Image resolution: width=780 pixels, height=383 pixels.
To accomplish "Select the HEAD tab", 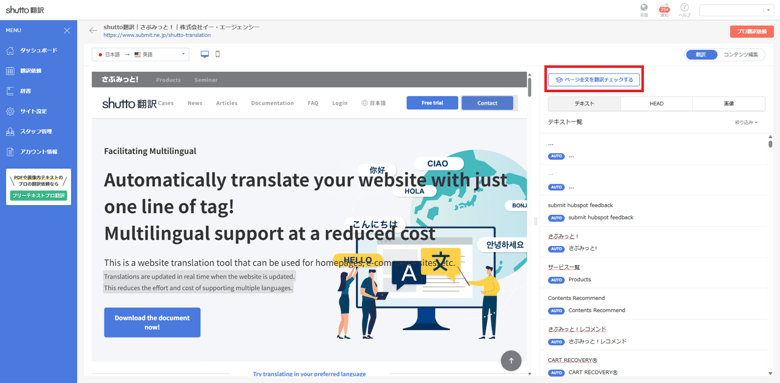I will coord(657,103).
